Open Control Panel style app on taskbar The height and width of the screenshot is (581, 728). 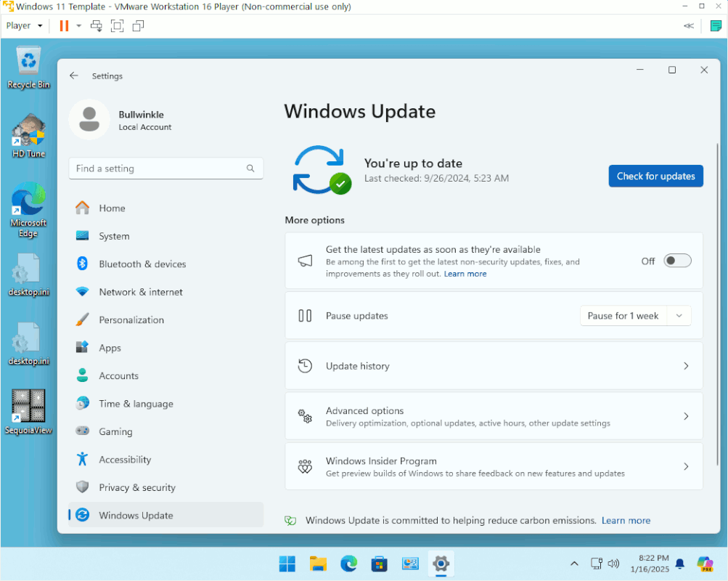click(x=410, y=564)
